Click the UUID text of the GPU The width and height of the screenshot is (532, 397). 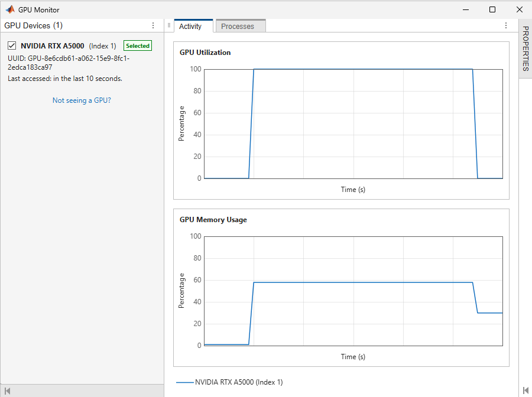click(x=69, y=63)
